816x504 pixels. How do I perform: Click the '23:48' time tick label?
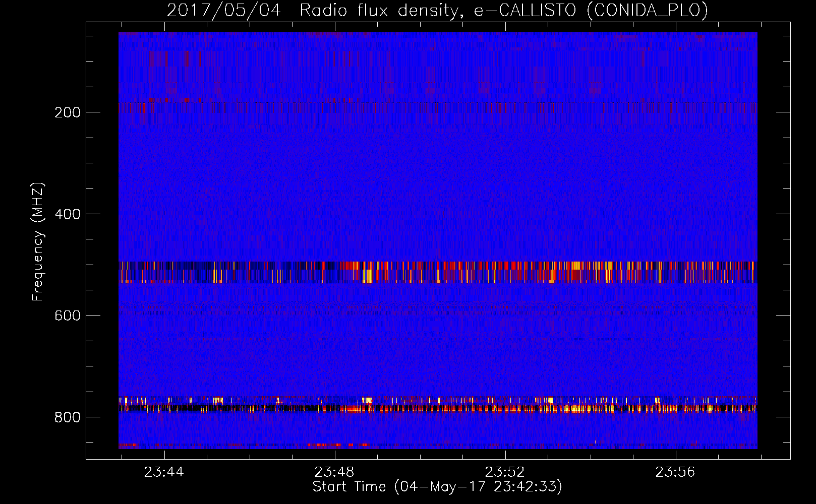(334, 472)
